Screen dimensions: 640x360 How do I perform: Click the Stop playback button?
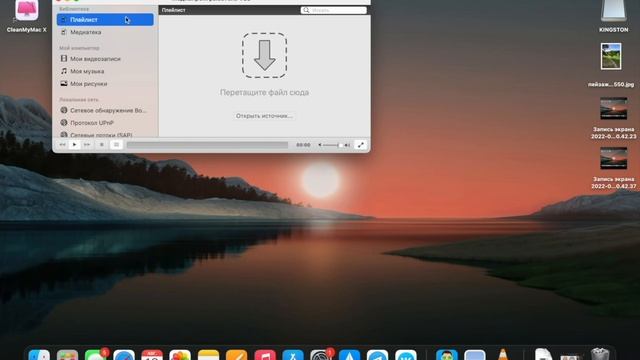(x=102, y=144)
